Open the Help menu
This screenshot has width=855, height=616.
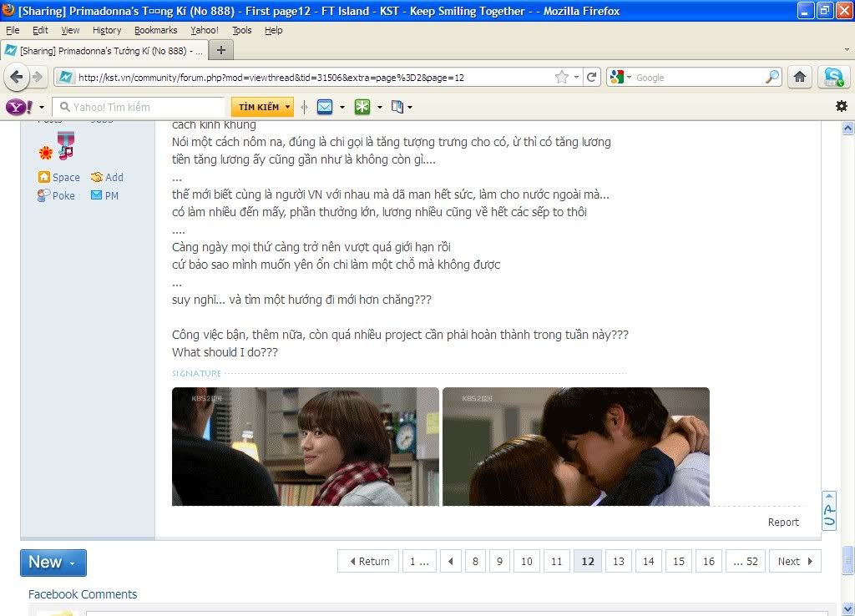coord(274,30)
